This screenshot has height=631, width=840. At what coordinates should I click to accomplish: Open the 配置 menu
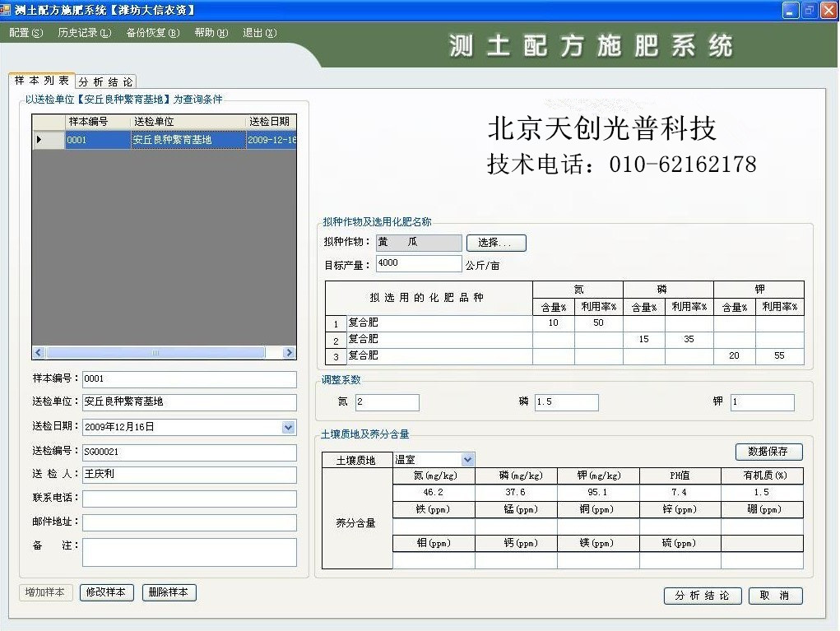(26, 33)
